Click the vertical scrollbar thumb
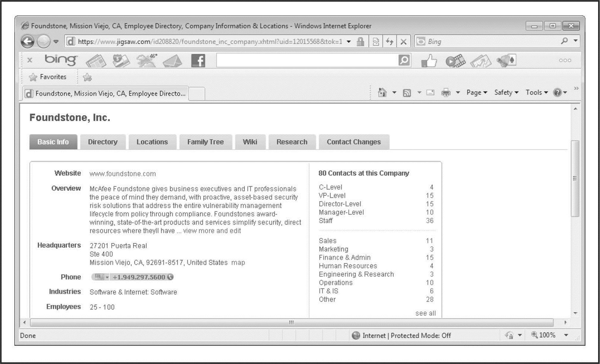Image resolution: width=600 pixels, height=364 pixels. (575, 179)
